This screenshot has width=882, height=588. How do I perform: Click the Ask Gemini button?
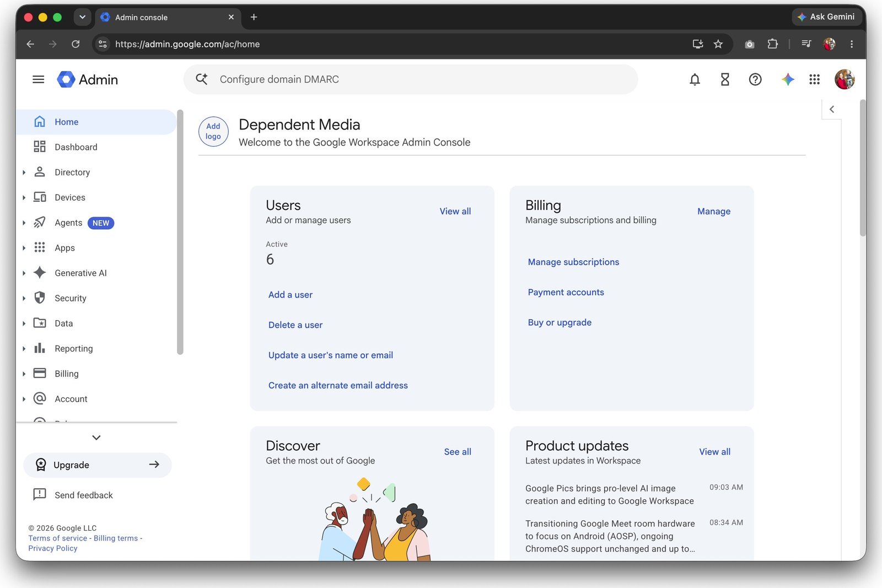(x=826, y=17)
